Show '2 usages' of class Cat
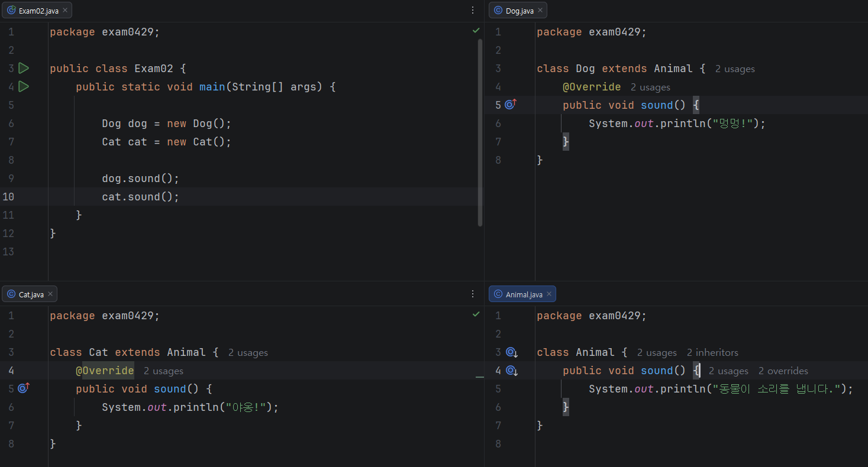This screenshot has height=467, width=868. point(248,353)
